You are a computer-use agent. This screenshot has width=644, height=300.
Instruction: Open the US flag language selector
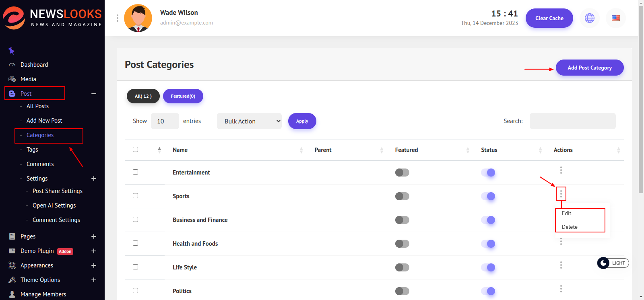[615, 18]
